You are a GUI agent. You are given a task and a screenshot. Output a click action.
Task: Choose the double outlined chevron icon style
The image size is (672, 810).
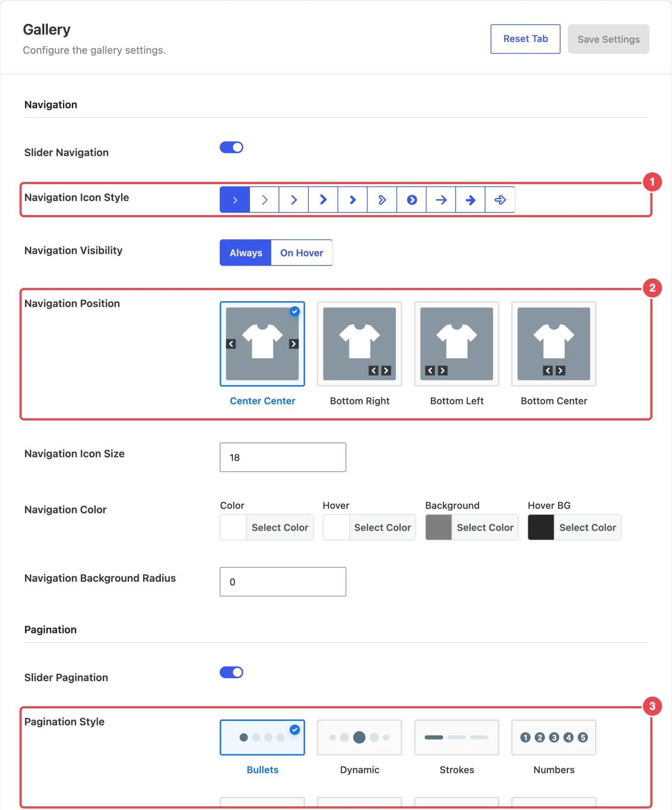tap(382, 200)
